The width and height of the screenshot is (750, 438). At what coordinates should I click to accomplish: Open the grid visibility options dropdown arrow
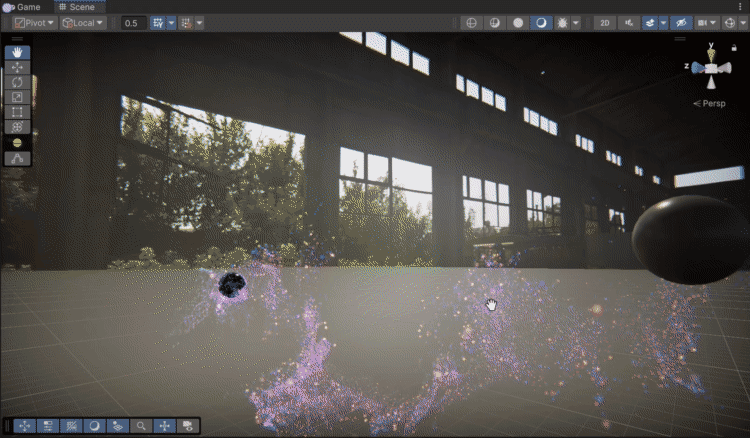171,22
